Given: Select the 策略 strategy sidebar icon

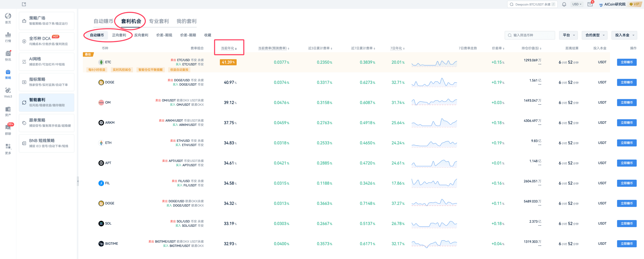Looking at the screenshot, I should click(8, 74).
